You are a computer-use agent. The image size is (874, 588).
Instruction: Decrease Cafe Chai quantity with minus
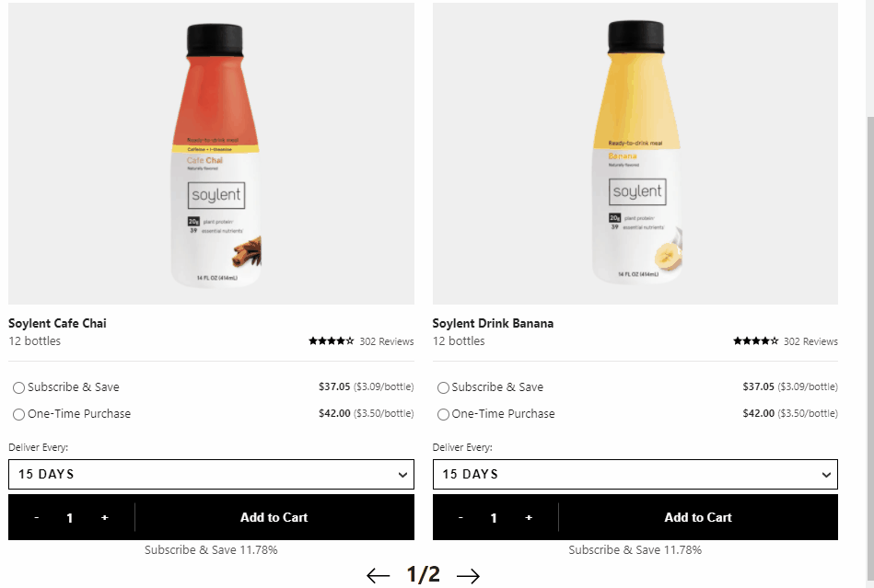click(36, 518)
